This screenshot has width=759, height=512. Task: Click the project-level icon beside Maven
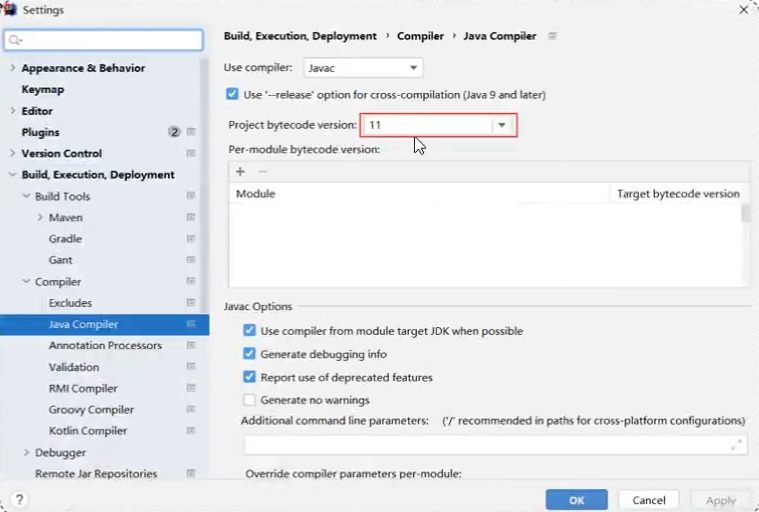191,217
